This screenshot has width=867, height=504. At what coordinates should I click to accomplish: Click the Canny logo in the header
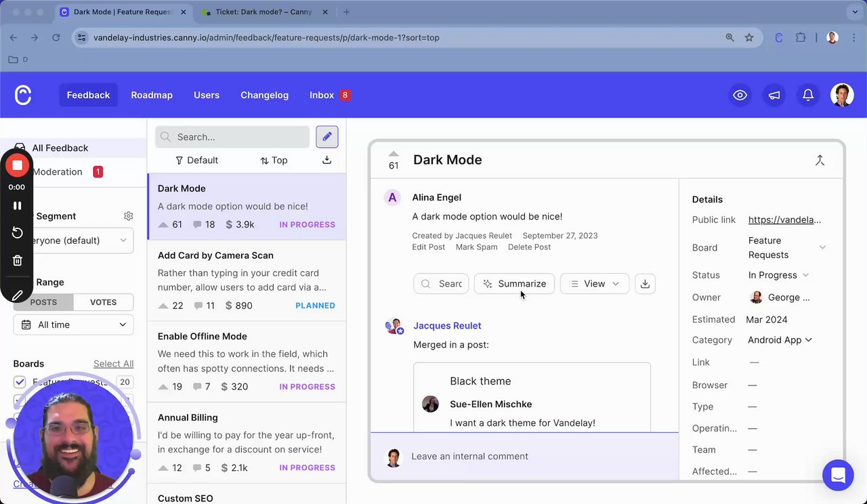tap(23, 95)
